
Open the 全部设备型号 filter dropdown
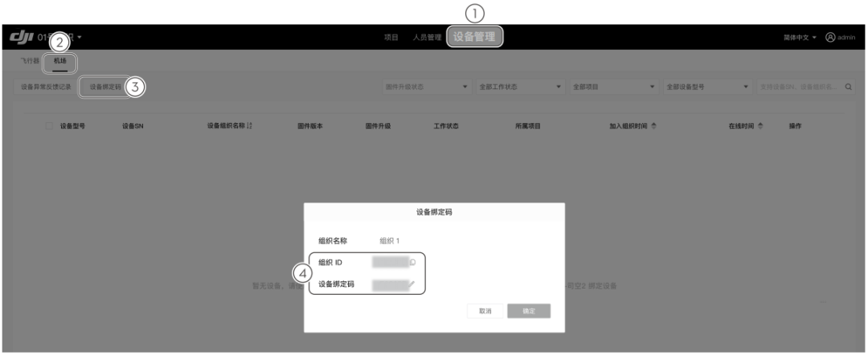tap(708, 87)
